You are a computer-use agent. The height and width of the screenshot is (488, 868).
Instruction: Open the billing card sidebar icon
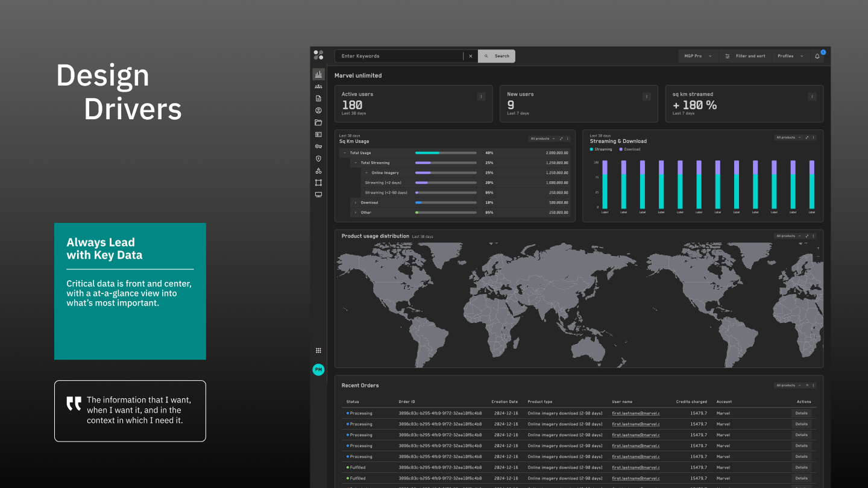318,134
